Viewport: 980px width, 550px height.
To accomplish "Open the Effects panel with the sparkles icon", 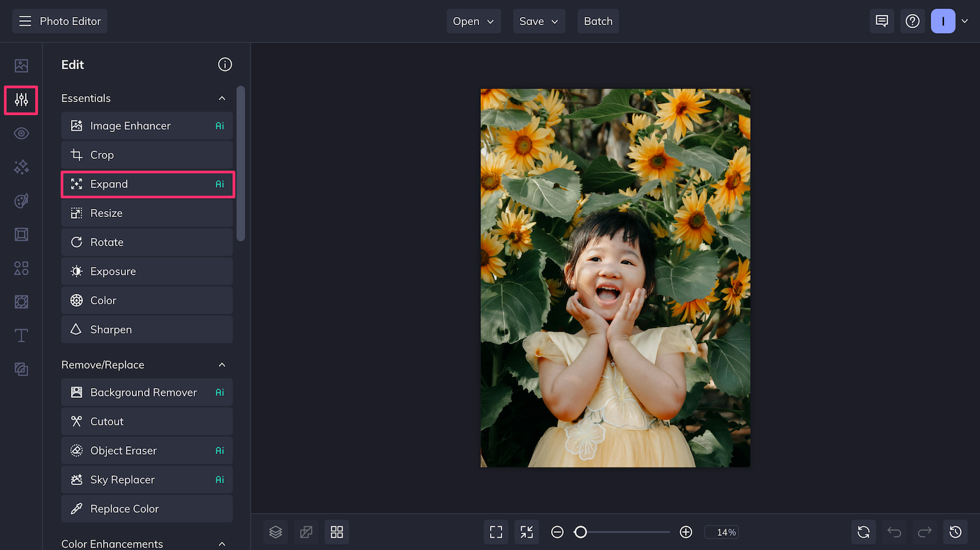I will (21, 167).
